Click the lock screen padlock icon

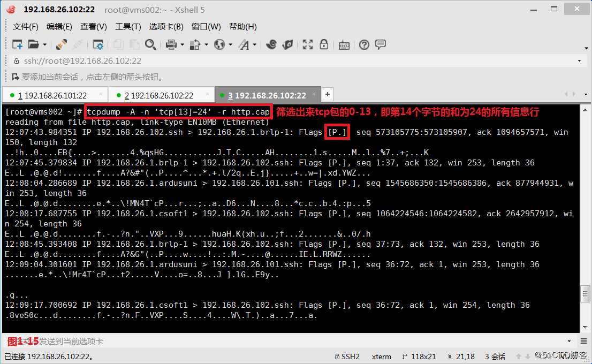point(324,44)
